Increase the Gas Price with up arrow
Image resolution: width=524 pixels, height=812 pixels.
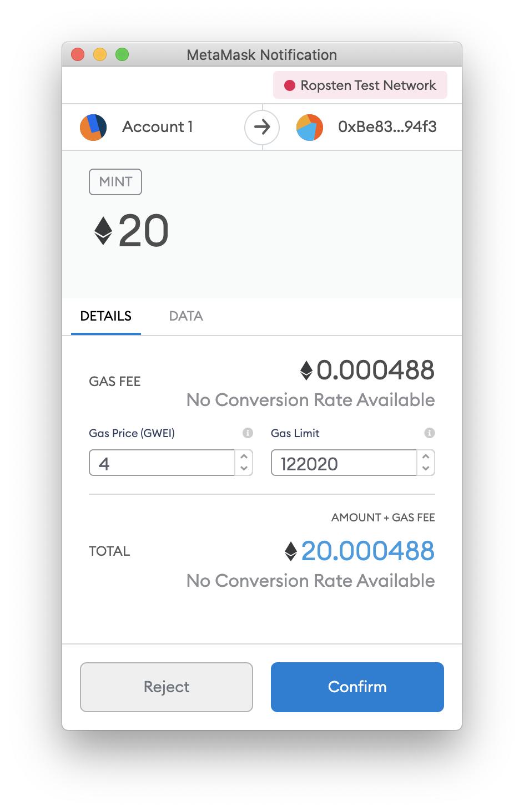pos(244,457)
